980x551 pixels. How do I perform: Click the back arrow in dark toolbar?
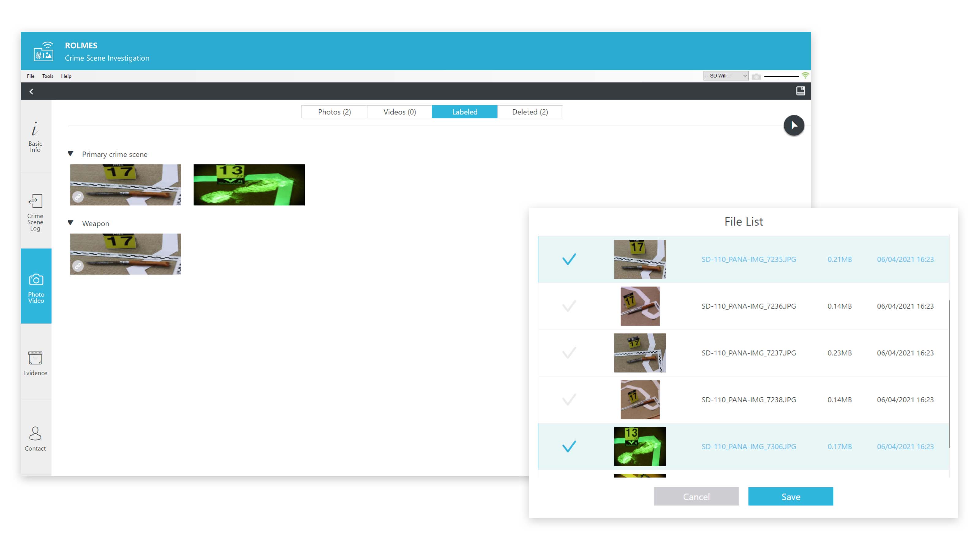(x=32, y=91)
